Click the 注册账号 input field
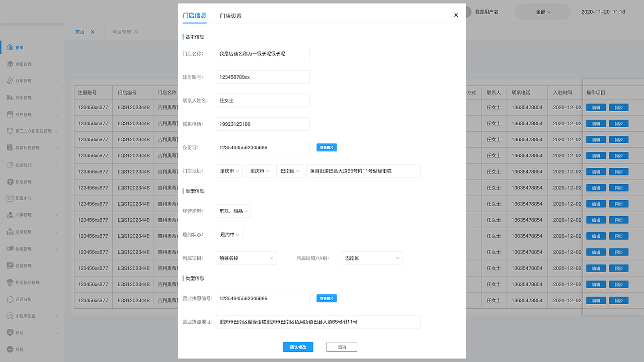Screen dimensions: 644x362 coord(263,77)
